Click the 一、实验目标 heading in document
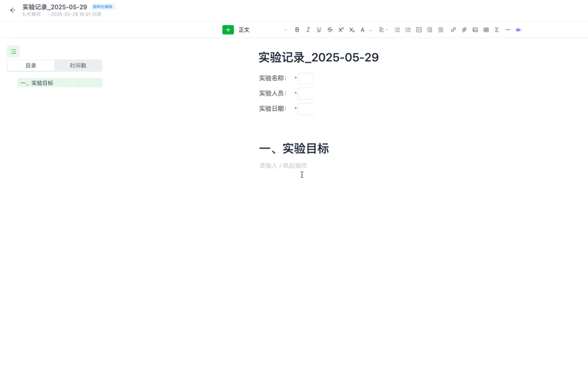 (294, 148)
